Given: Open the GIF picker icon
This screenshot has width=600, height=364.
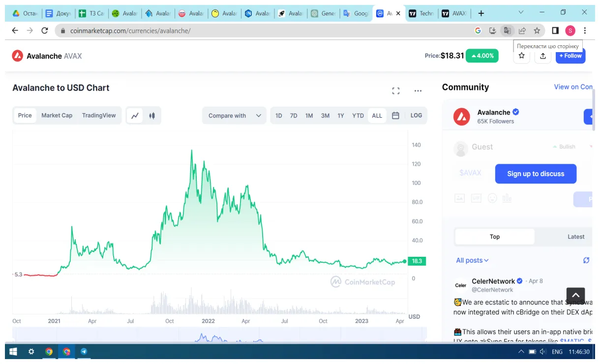Looking at the screenshot, I should point(476,198).
